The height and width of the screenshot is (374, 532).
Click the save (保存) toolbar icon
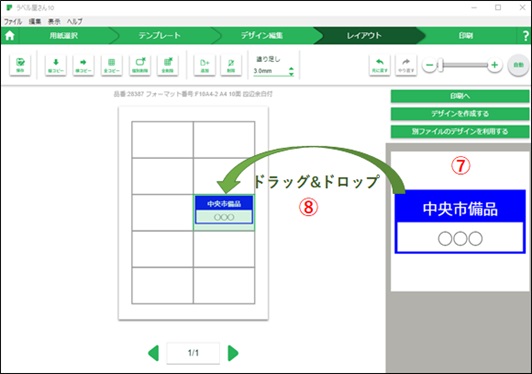tap(20, 65)
